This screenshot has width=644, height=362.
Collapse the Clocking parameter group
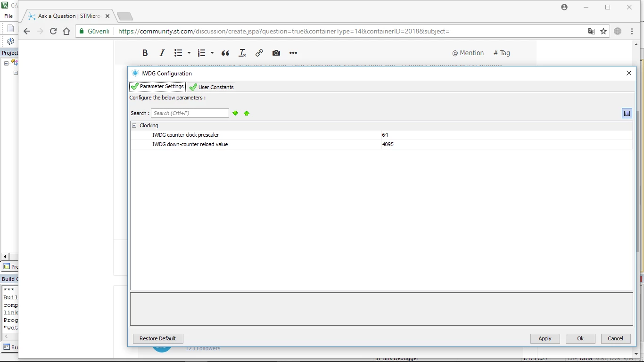[134, 125]
